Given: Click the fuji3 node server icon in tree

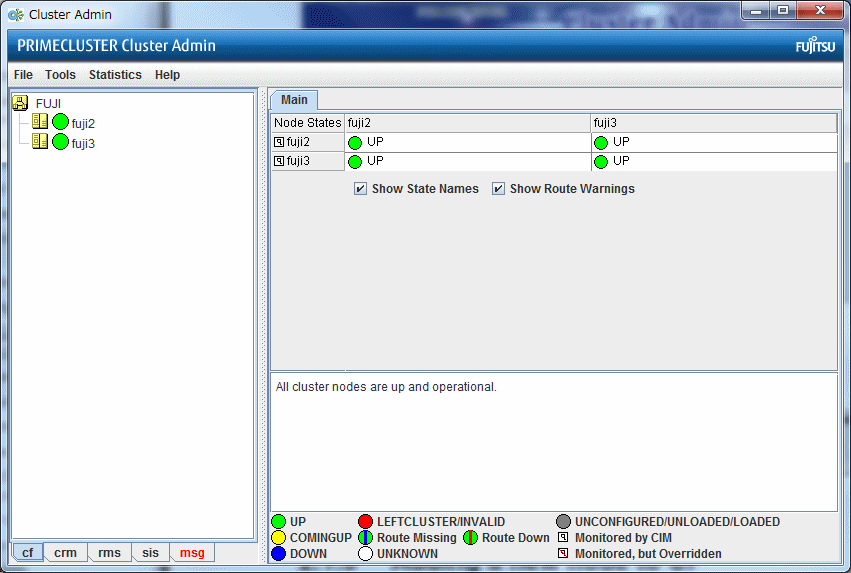Looking at the screenshot, I should tap(40, 141).
